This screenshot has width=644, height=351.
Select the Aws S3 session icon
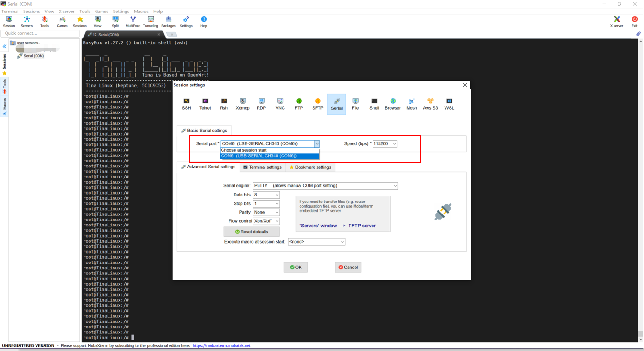click(430, 104)
